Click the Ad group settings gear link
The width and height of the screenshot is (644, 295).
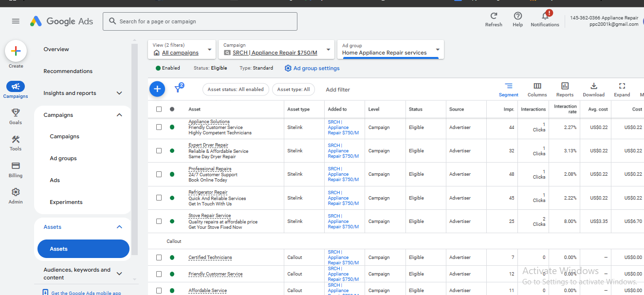(x=312, y=68)
